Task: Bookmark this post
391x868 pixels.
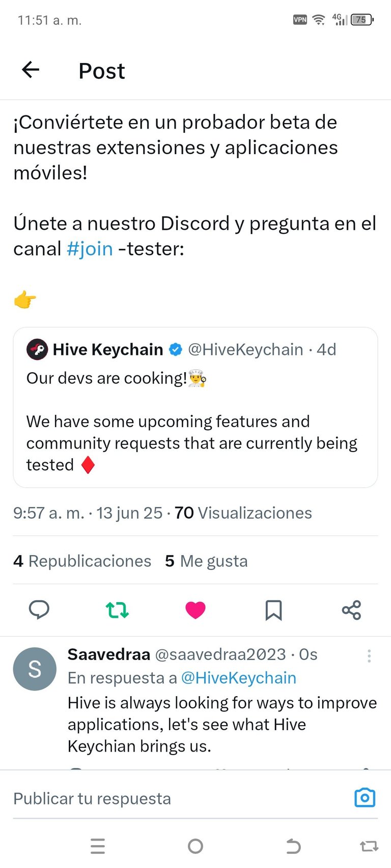Action: 273,610
